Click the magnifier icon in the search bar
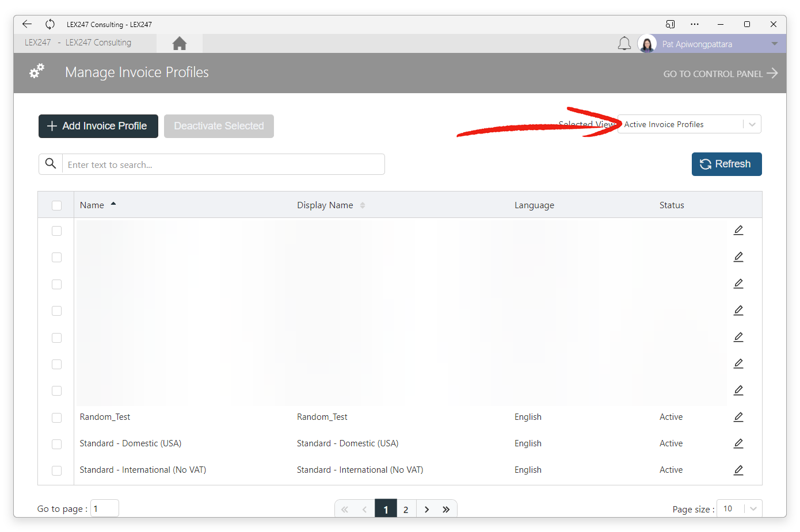The height and width of the screenshot is (532, 800). pos(51,163)
